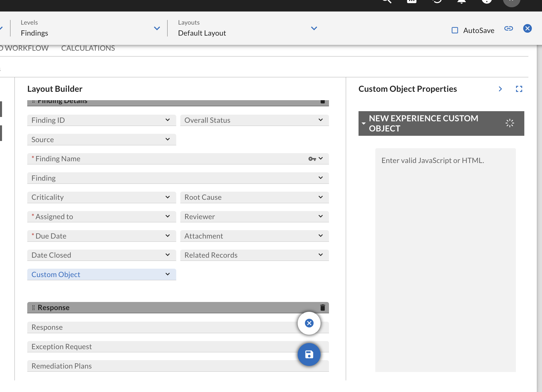Grab the Response section drag handle

click(33, 307)
